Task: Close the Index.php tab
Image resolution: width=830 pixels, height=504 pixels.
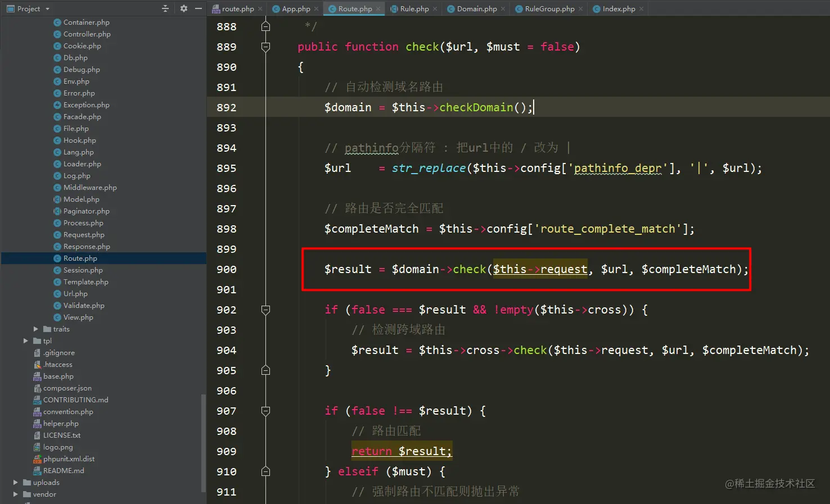Action: coord(642,8)
